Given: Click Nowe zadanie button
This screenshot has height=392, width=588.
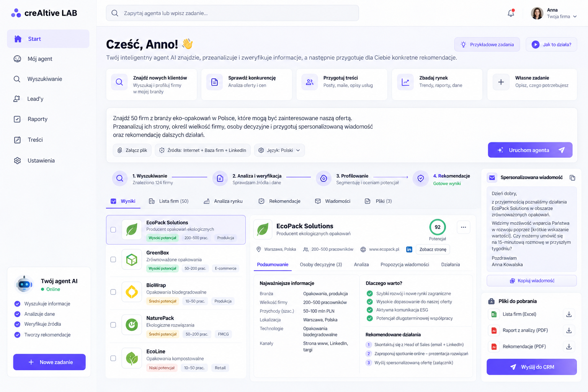Looking at the screenshot, I should point(49,362).
